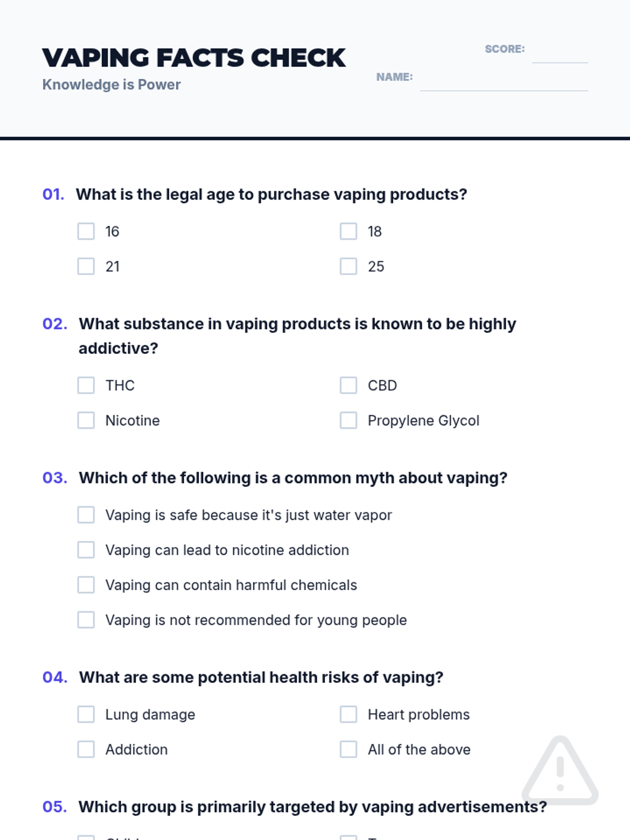The width and height of the screenshot is (630, 840).
Task: Click the Vaping Facts Check title
Action: pyautogui.click(x=194, y=58)
